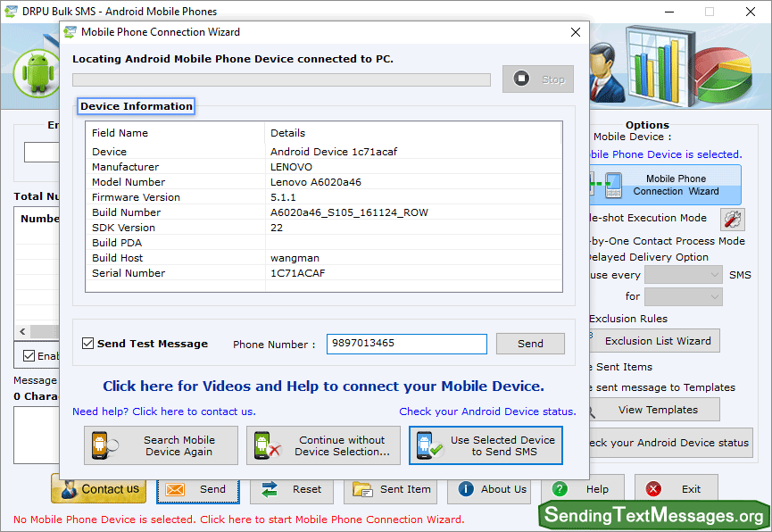Open 'Check your Android Device status' link in wizard

tap(487, 411)
